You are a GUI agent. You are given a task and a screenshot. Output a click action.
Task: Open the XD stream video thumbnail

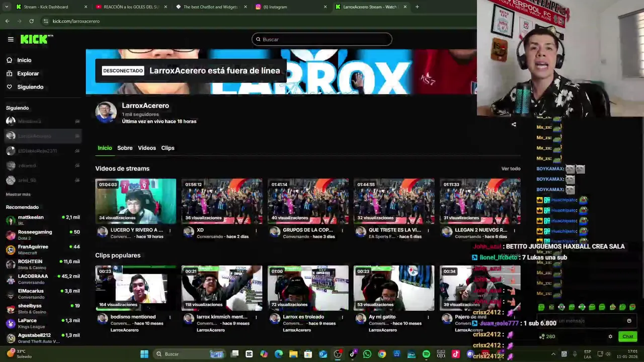222,201
